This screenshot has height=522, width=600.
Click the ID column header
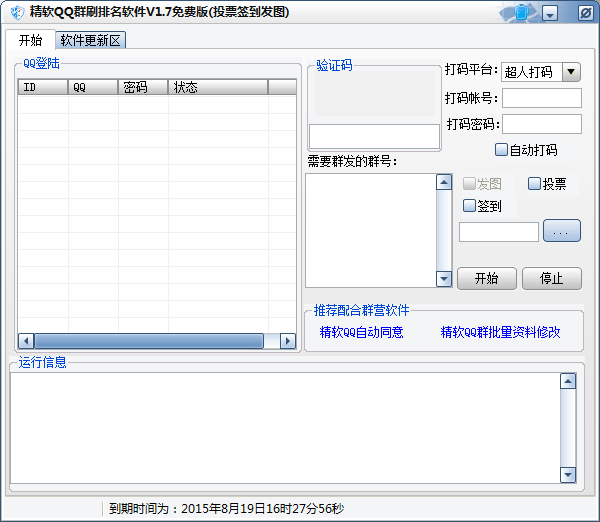(43, 87)
